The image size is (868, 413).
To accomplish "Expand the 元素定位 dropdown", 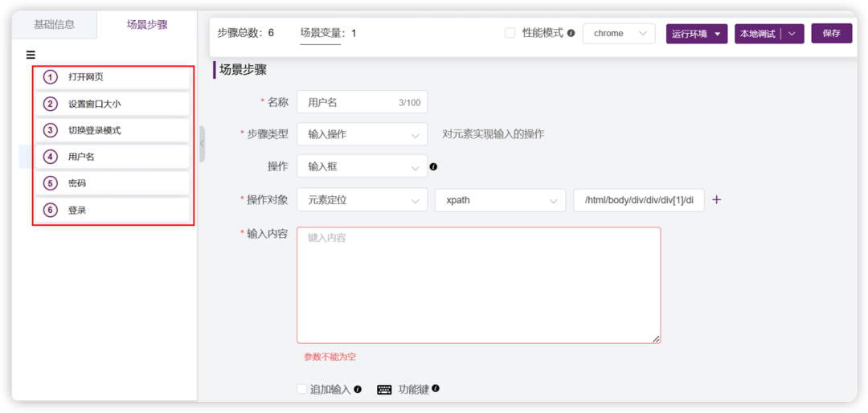I will point(362,200).
